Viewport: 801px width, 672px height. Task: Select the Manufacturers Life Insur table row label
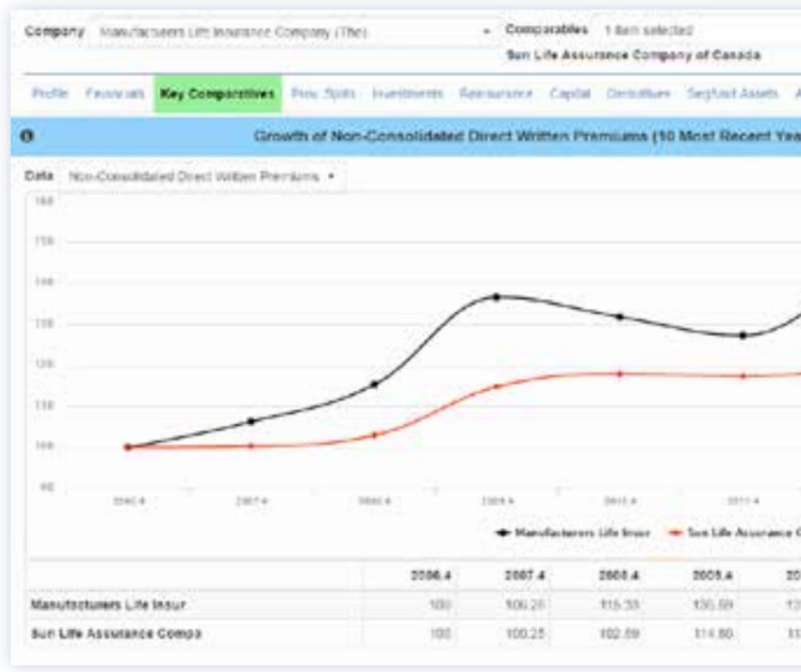[x=108, y=605]
